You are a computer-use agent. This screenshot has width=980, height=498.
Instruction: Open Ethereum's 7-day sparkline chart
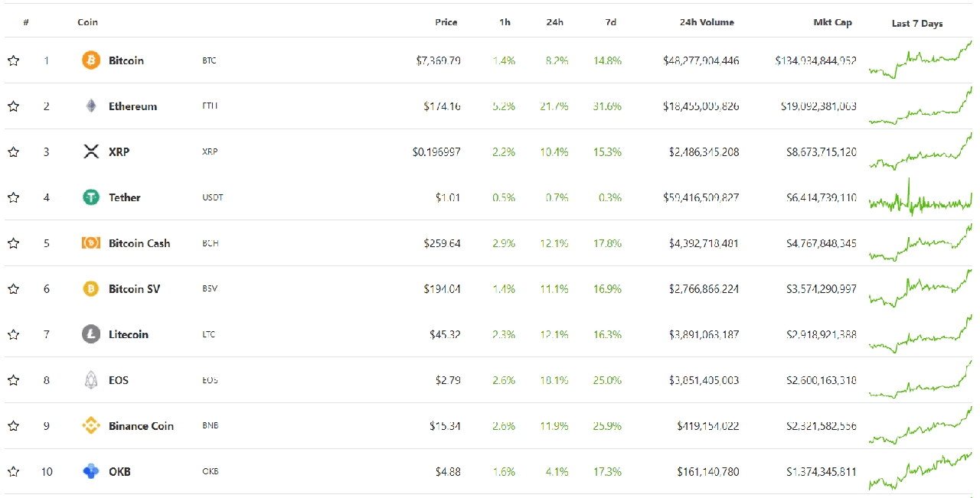[x=920, y=106]
